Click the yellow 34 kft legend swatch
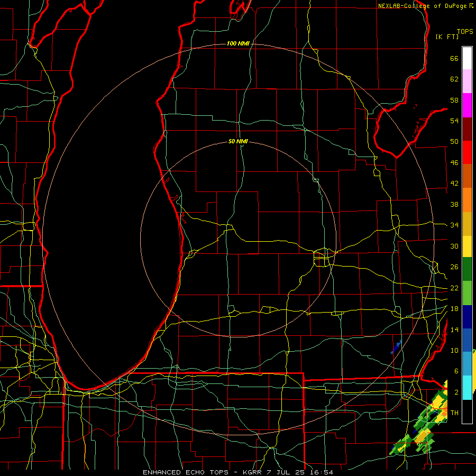The image size is (476, 476). 467,246
